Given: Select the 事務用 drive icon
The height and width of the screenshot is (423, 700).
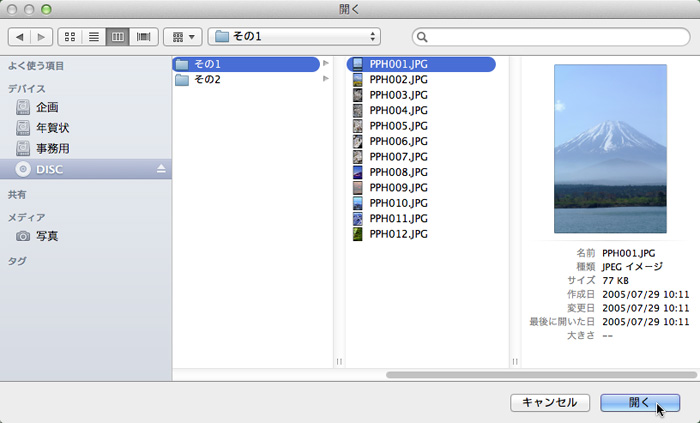Looking at the screenshot, I should point(23,148).
